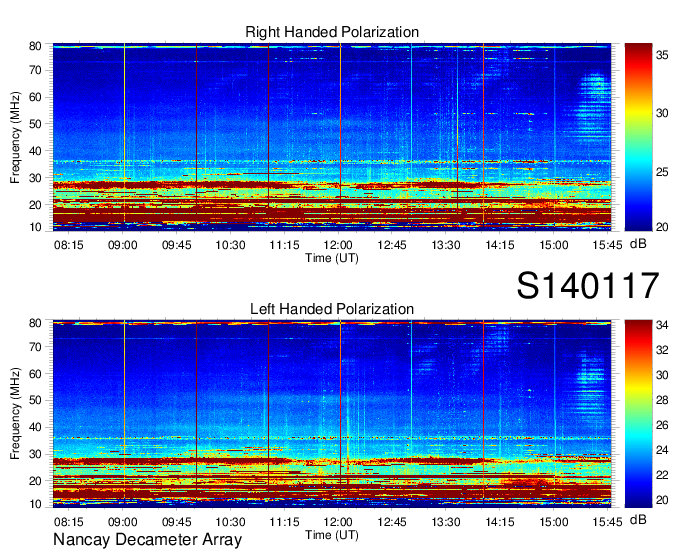Click the "50" frequency tick of Right Handed plot
This screenshot has width=680, height=552.
[35, 124]
